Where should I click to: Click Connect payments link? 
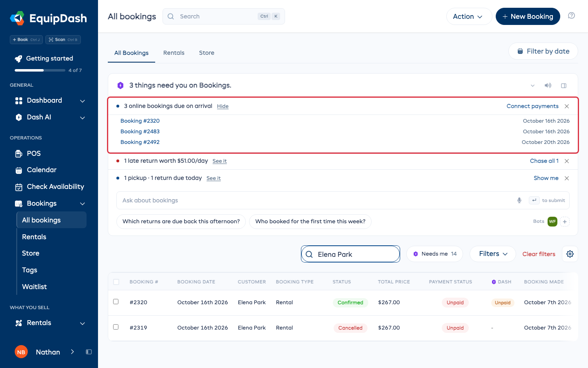532,106
